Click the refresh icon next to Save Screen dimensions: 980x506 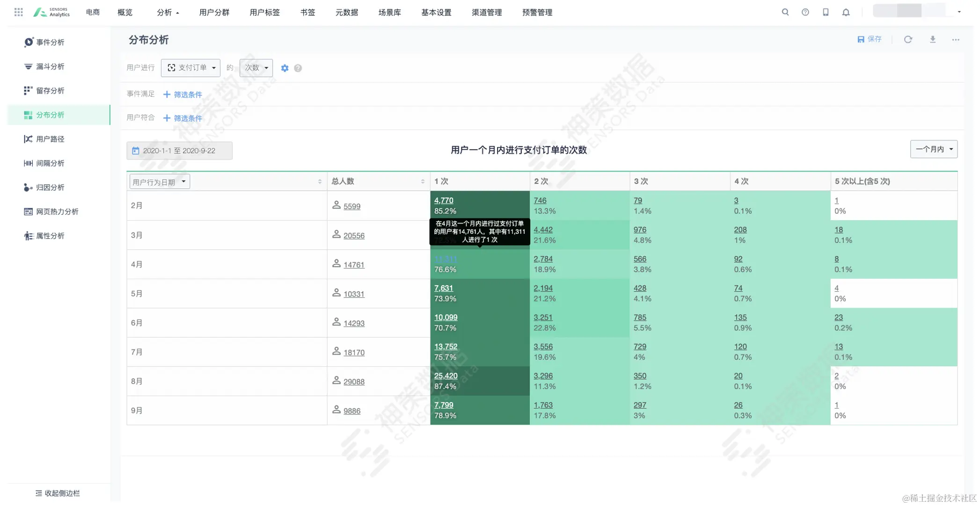908,40
